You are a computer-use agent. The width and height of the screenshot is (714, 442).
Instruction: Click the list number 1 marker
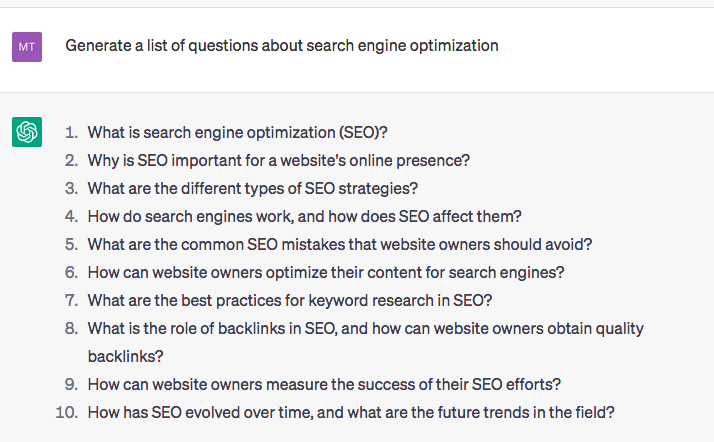(x=71, y=132)
